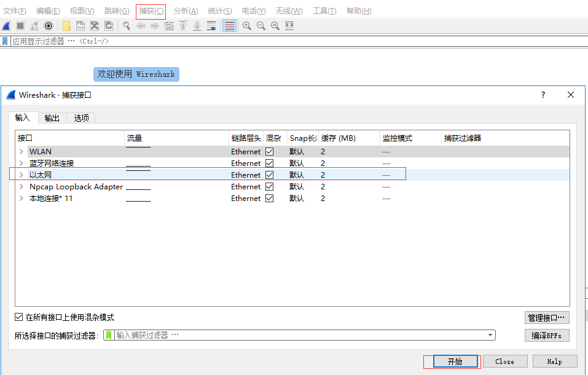Click the 管理接口 button

click(x=547, y=318)
